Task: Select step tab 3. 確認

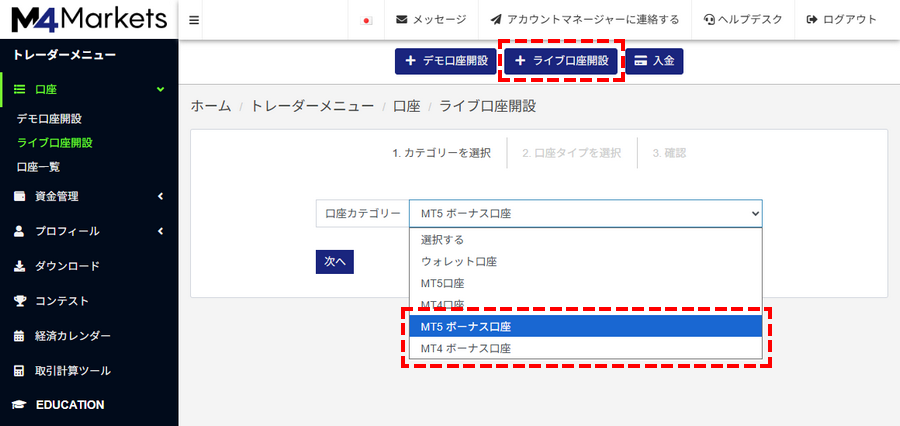Action: 669,153
